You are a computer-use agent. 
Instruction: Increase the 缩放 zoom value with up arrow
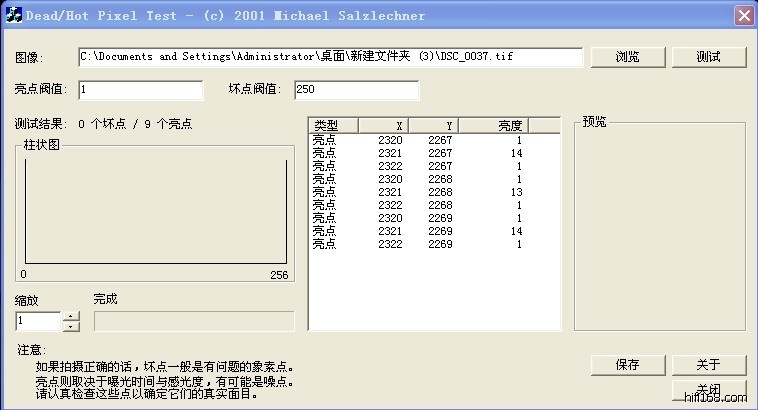click(71, 316)
